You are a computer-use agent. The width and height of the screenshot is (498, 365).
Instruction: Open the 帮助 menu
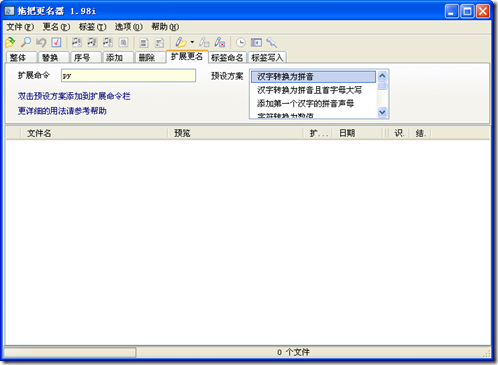pos(165,27)
